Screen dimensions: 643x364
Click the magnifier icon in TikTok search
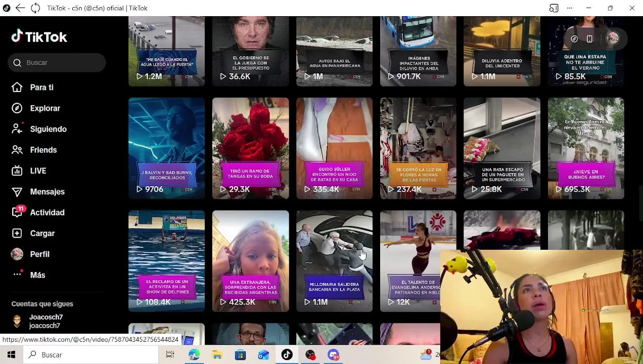(17, 63)
